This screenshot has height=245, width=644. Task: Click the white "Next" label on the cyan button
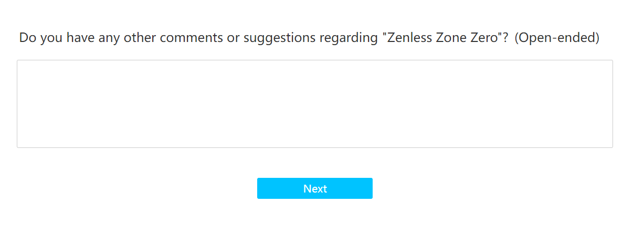[x=315, y=188]
